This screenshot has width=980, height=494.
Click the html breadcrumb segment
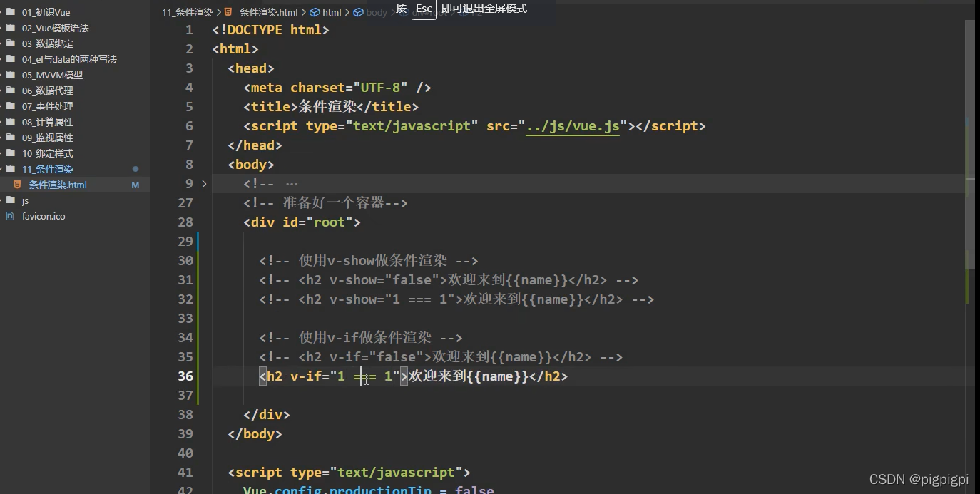coord(332,12)
